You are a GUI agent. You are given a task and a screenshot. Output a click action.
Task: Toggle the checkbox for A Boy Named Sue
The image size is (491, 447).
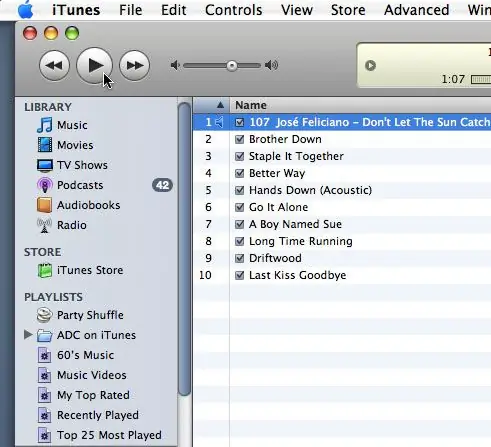(239, 224)
